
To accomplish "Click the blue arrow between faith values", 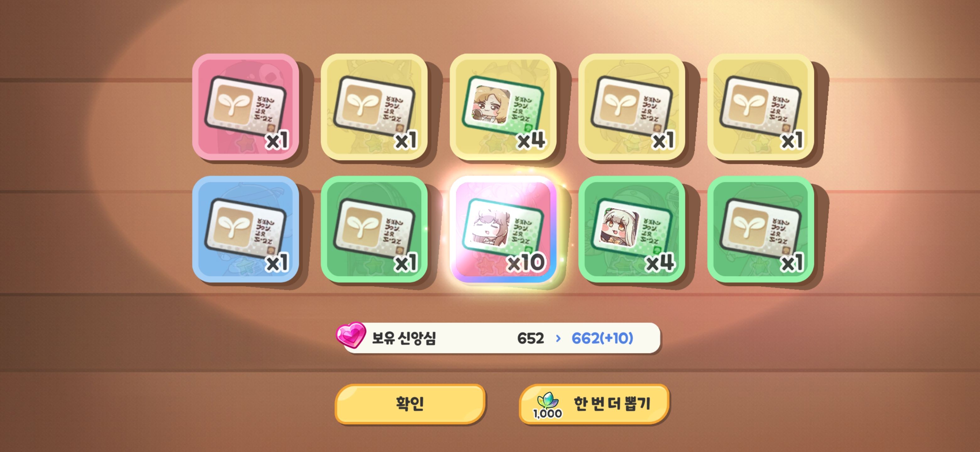I will tap(558, 338).
